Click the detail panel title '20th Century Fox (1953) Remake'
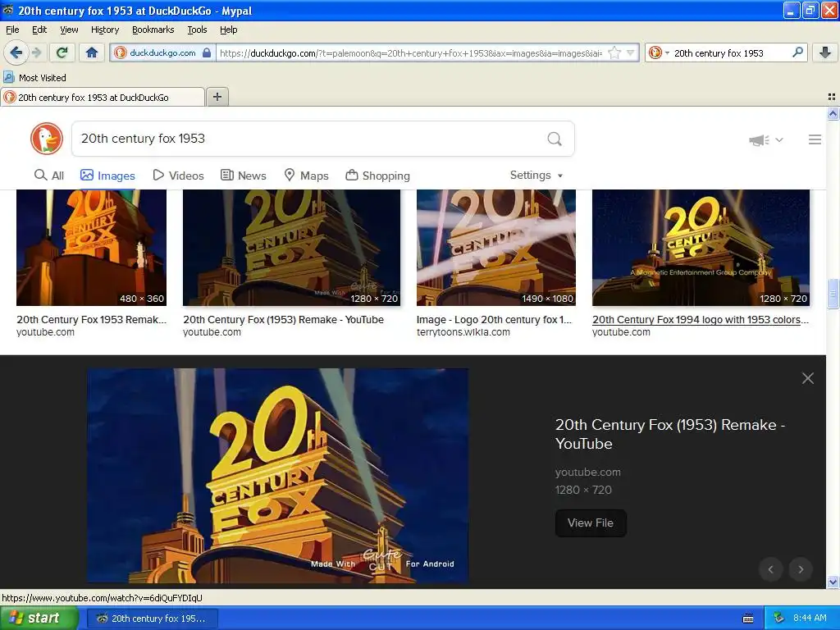 pos(670,434)
